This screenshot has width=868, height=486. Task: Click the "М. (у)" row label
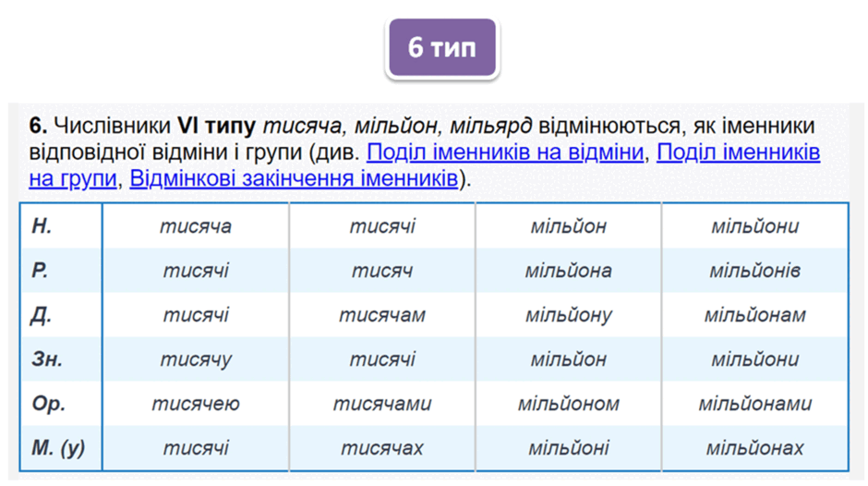tap(62, 448)
